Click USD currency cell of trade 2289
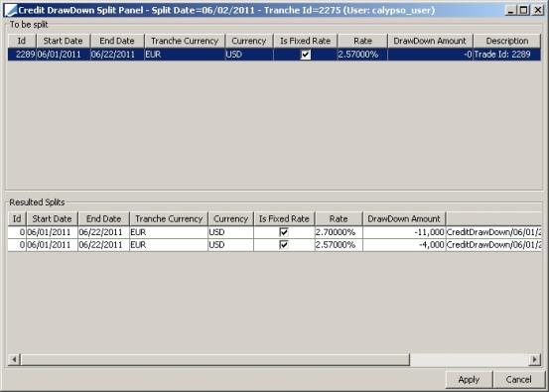 coord(249,55)
